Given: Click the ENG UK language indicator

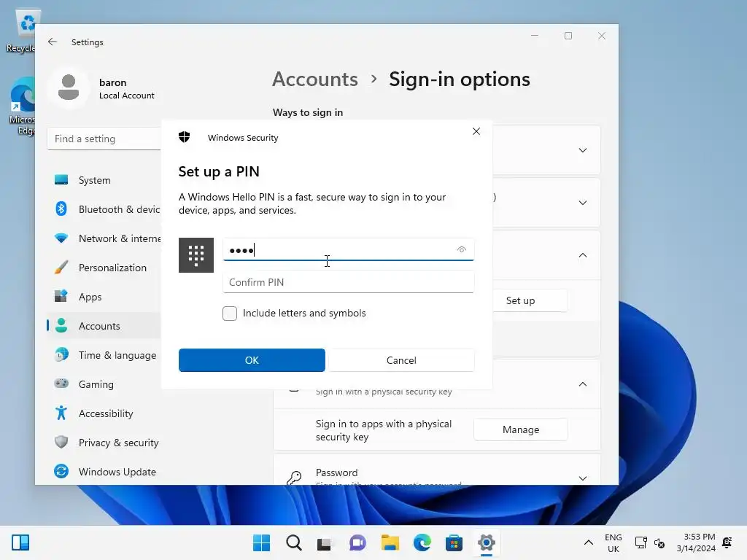Looking at the screenshot, I should (613, 542).
